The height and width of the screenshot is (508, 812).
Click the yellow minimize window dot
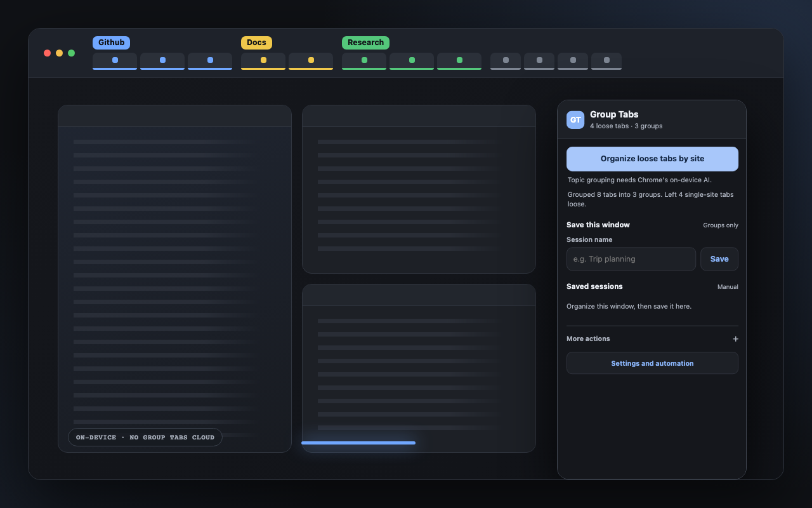[59, 53]
